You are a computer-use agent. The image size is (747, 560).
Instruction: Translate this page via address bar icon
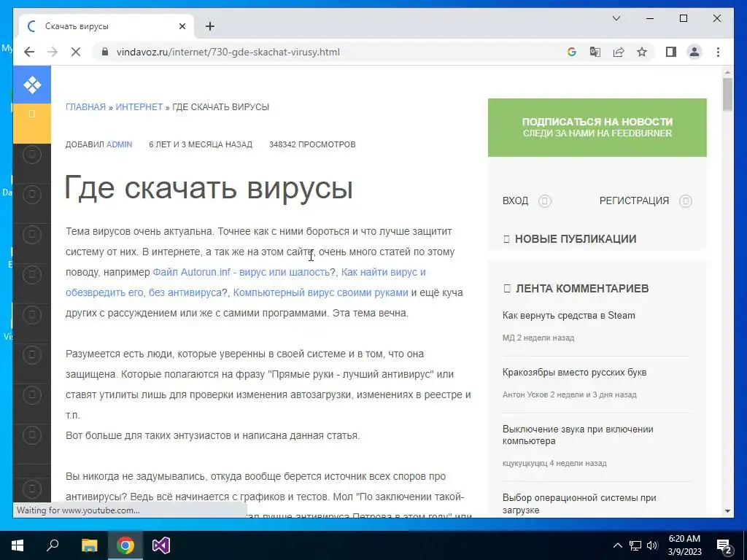coord(595,52)
